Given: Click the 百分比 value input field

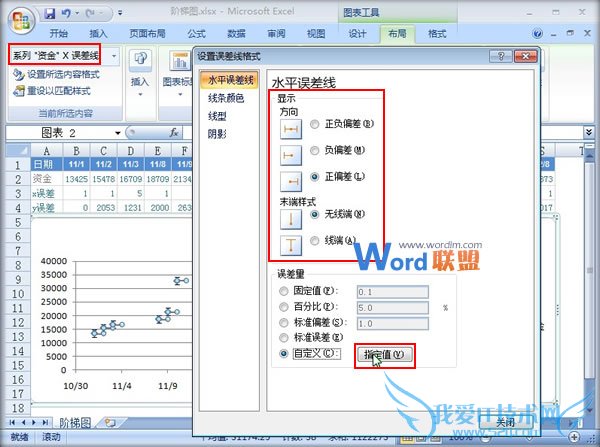Looking at the screenshot, I should [x=392, y=308].
